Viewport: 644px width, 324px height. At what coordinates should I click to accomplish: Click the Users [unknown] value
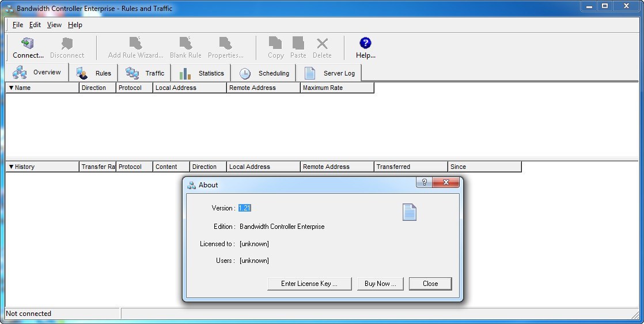tap(254, 261)
